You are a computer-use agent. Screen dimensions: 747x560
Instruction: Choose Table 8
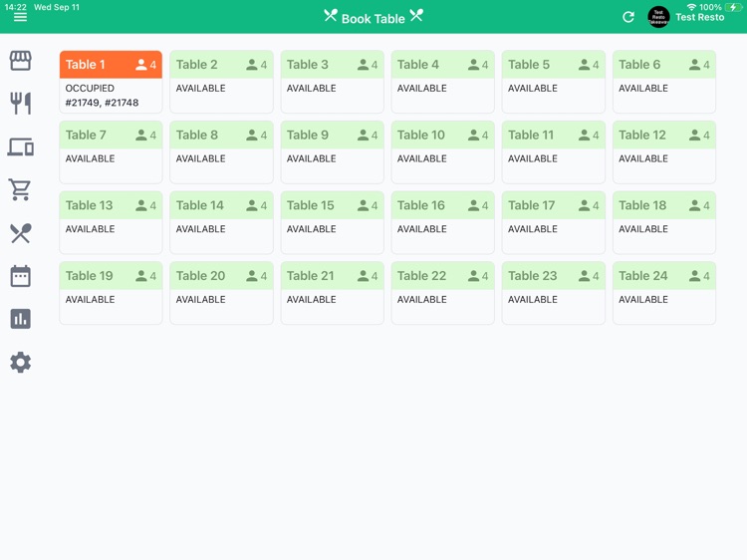pos(221,152)
